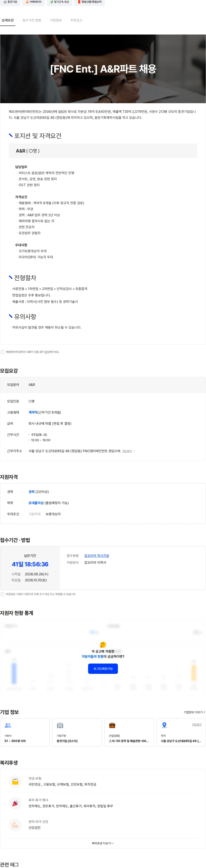Click the 51 ~ 300명 이하 employee count
The height and width of the screenshot is (868, 206).
15,741
